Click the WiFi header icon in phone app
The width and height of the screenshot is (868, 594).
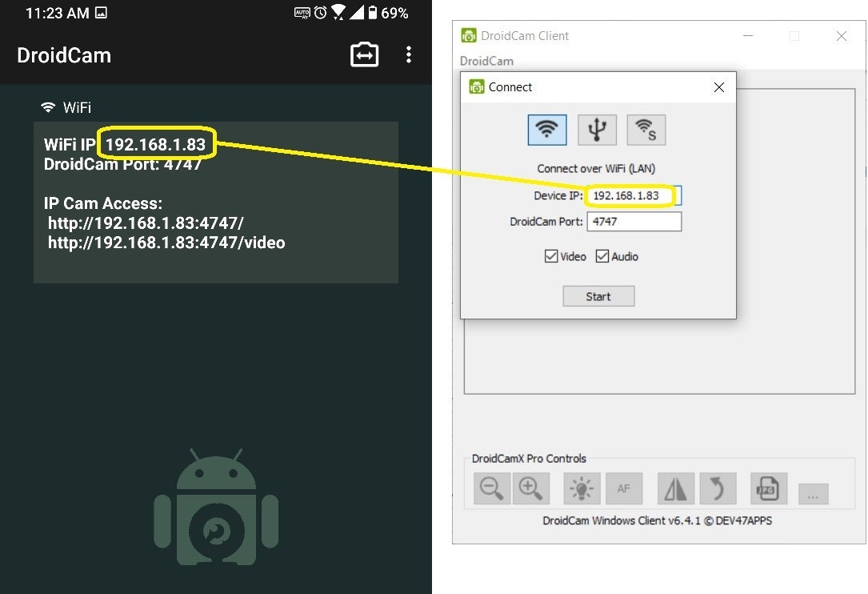(48, 107)
